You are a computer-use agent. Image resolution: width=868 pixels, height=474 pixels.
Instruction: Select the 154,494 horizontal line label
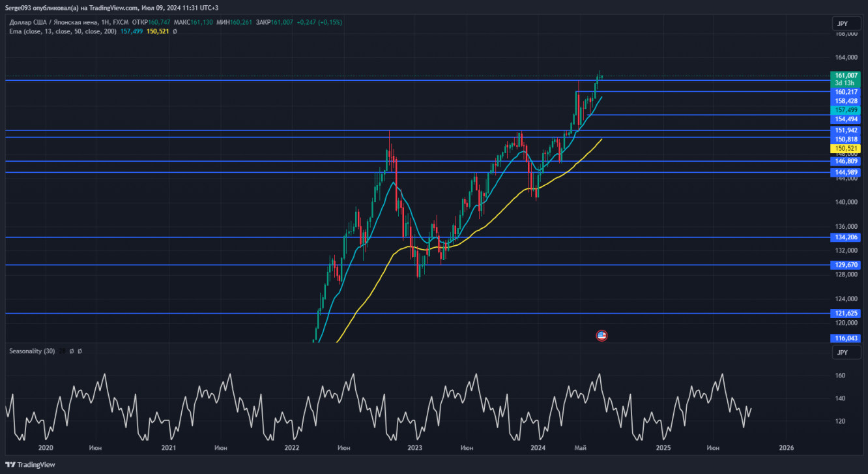click(846, 119)
